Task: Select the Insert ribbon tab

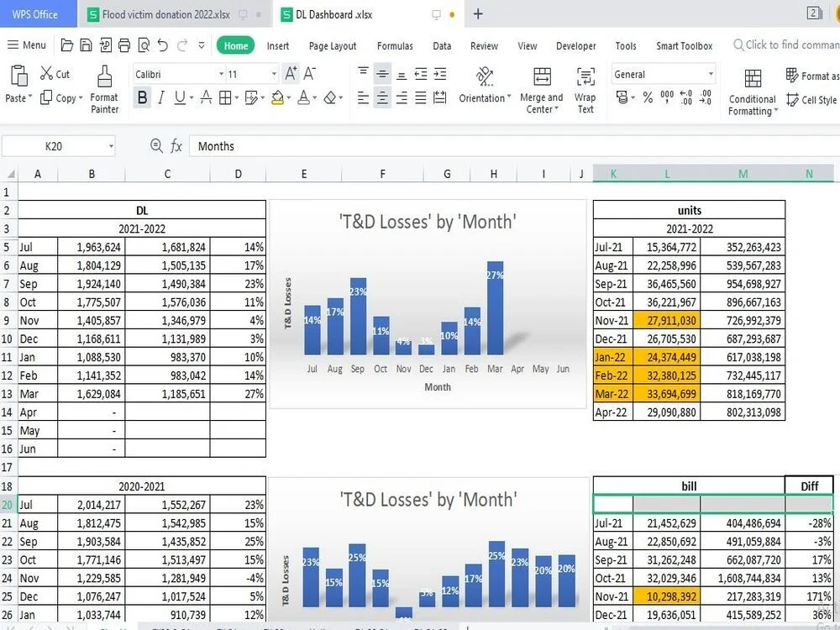Action: click(x=277, y=46)
